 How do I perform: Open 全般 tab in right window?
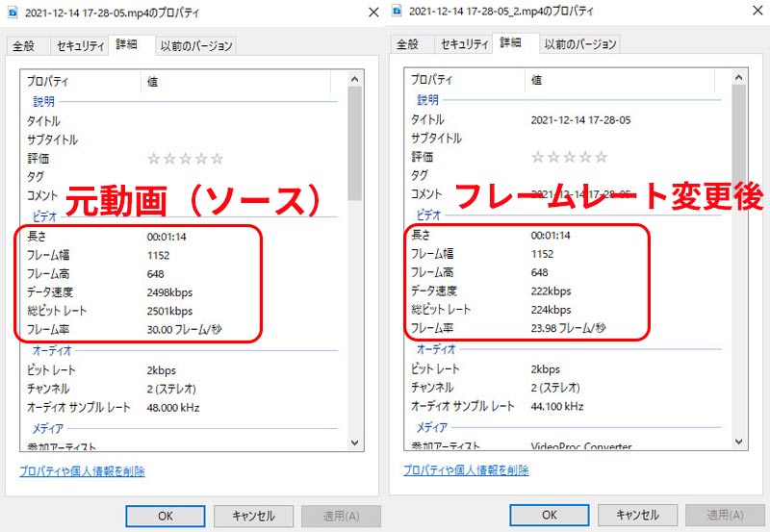tap(407, 44)
